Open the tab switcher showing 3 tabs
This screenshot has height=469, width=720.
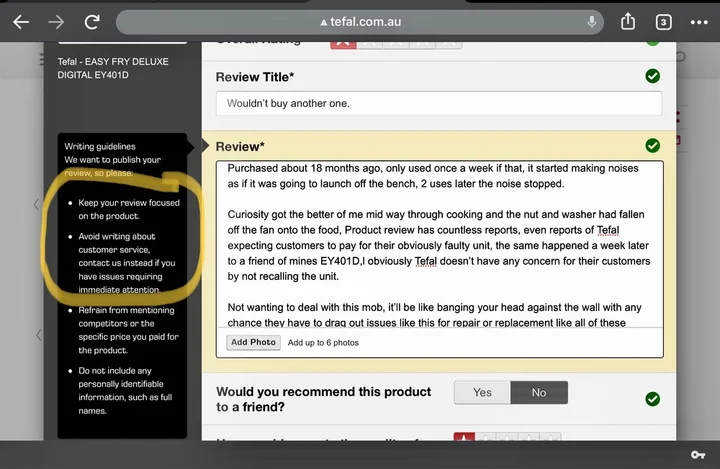[x=663, y=22]
